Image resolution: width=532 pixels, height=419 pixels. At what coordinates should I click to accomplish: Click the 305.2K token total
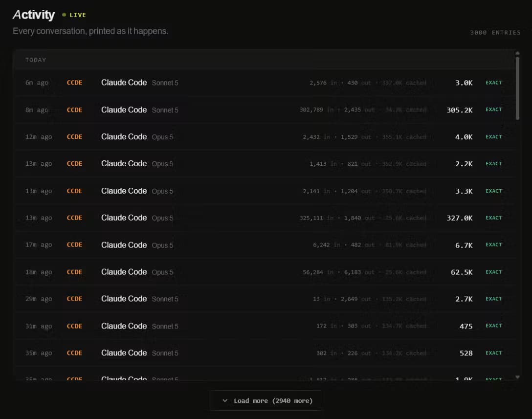pos(460,110)
